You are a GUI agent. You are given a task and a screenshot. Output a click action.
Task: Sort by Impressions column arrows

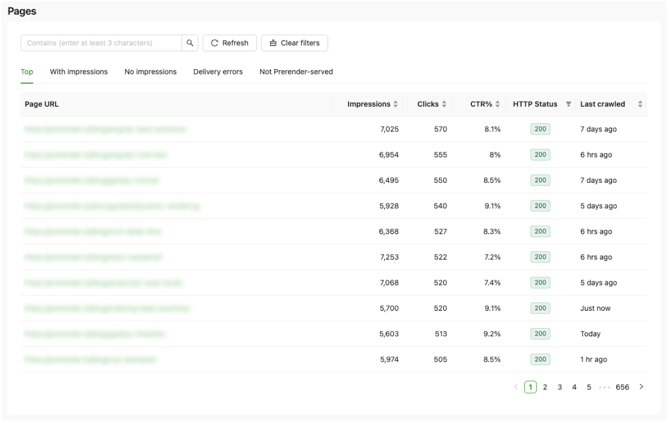point(395,104)
